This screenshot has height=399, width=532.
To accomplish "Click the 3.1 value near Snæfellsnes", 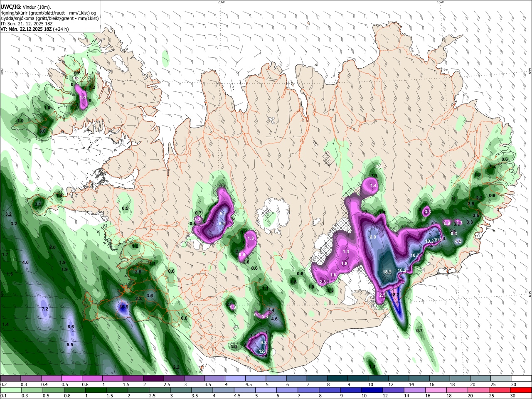I will click(38, 204).
